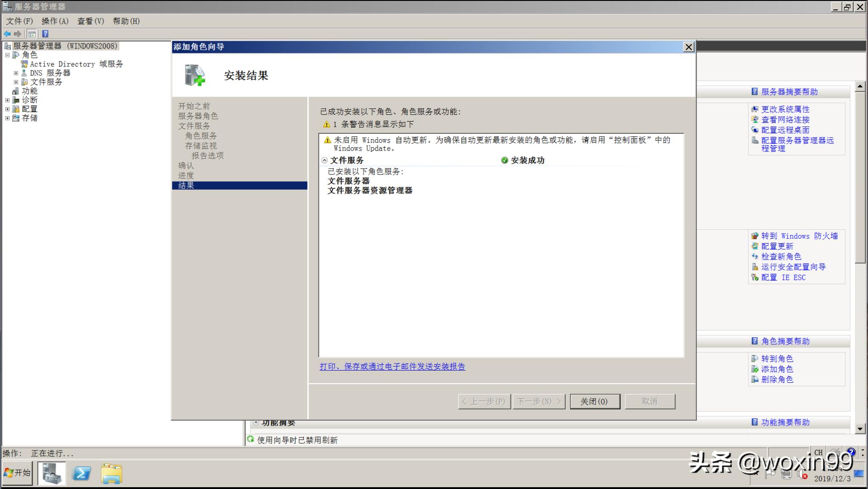The image size is (868, 489).
Task: Click the 转到 Windows 防火墙 icon
Action: tap(754, 236)
